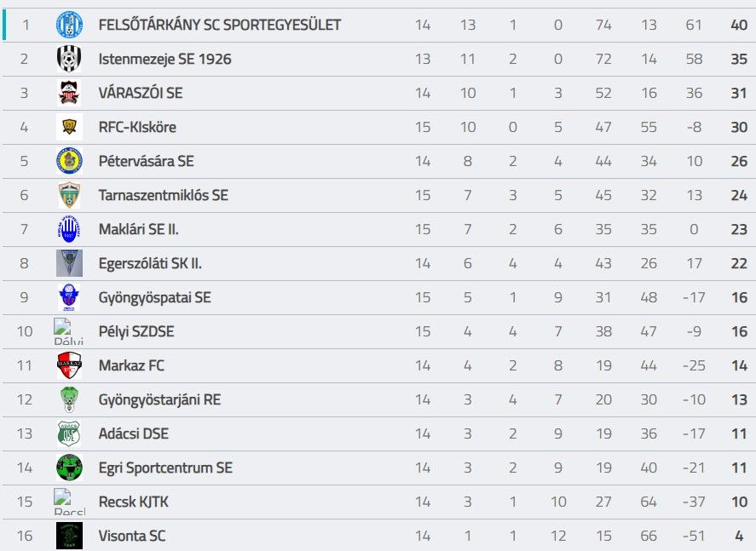756x551 pixels.
Task: Click the Gyöngyöspatai SE crest icon
Action: pyautogui.click(x=69, y=297)
